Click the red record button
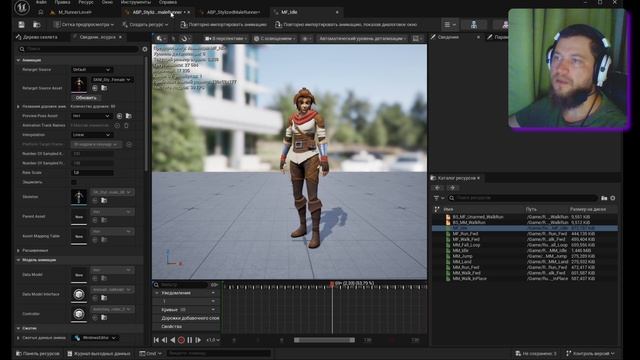640x360 pixels. tap(181, 340)
